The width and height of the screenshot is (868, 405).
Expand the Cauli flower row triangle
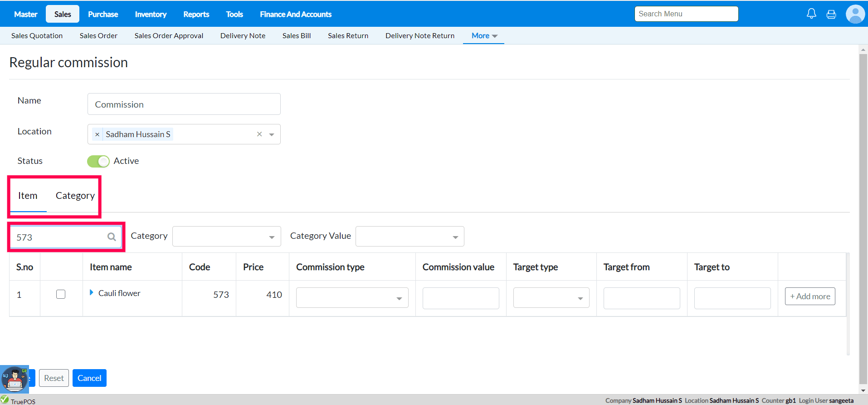point(92,293)
